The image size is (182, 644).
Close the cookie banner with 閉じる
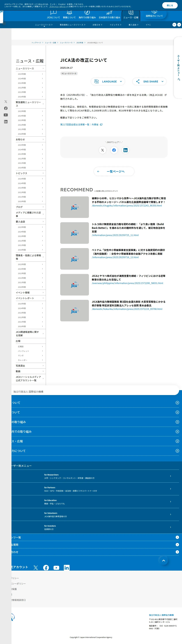[170, 5]
